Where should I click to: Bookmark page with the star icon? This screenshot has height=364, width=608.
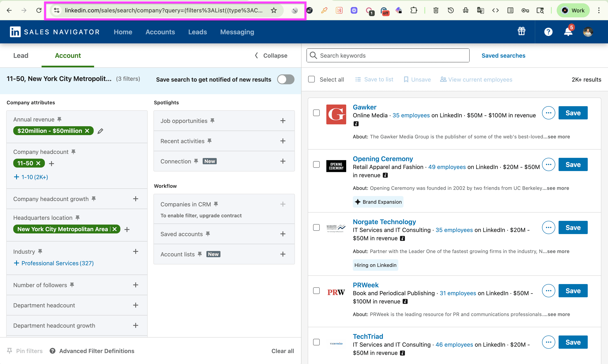(274, 10)
